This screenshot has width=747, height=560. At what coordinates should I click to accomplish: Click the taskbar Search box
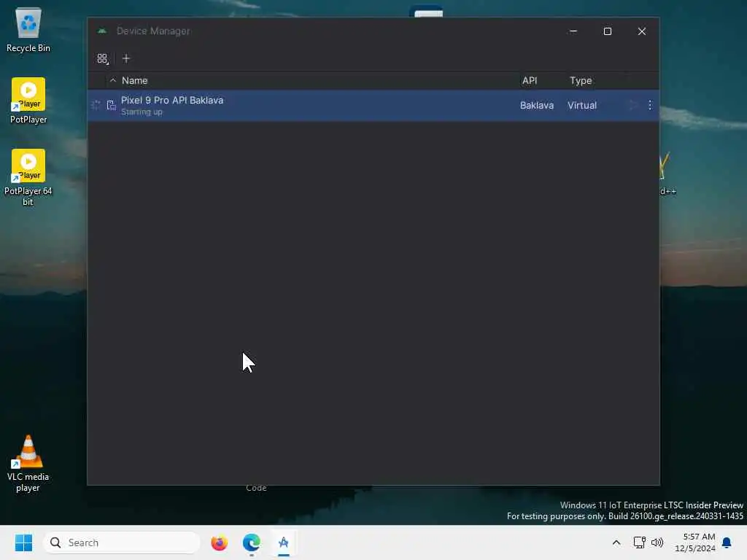coord(122,542)
